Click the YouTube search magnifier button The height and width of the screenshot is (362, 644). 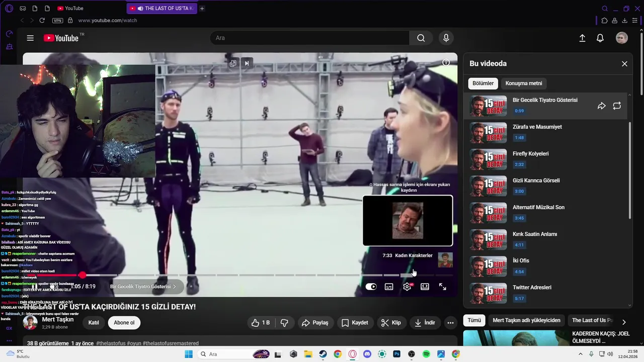click(421, 38)
